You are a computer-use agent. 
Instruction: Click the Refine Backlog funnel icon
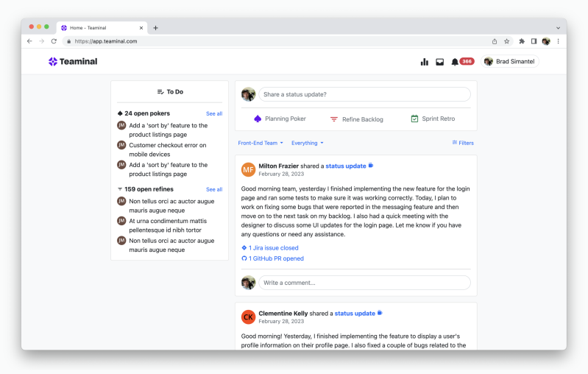(x=334, y=119)
